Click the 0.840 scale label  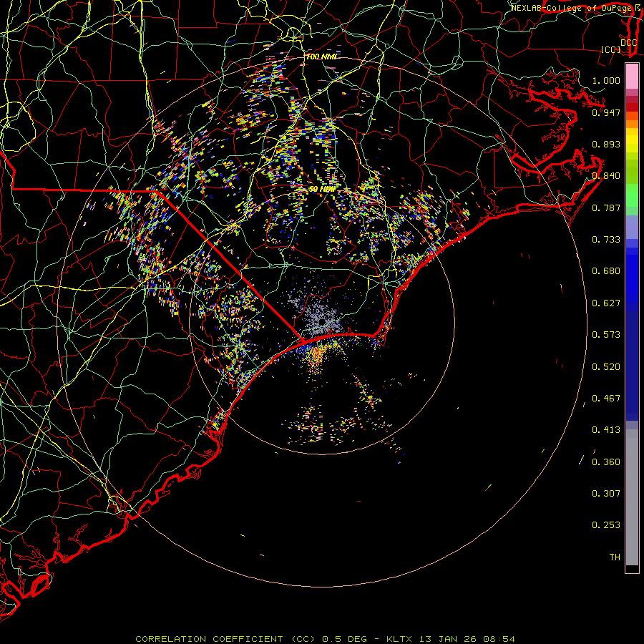(x=606, y=176)
